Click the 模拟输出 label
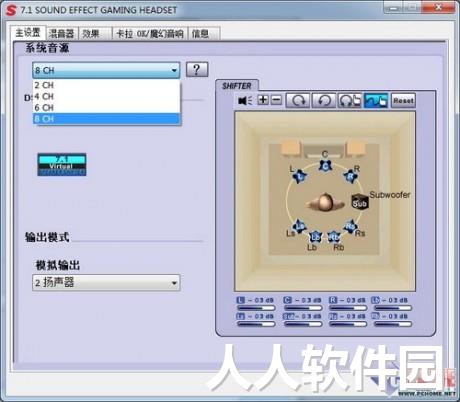This screenshot has height=402, width=460. tap(58, 265)
